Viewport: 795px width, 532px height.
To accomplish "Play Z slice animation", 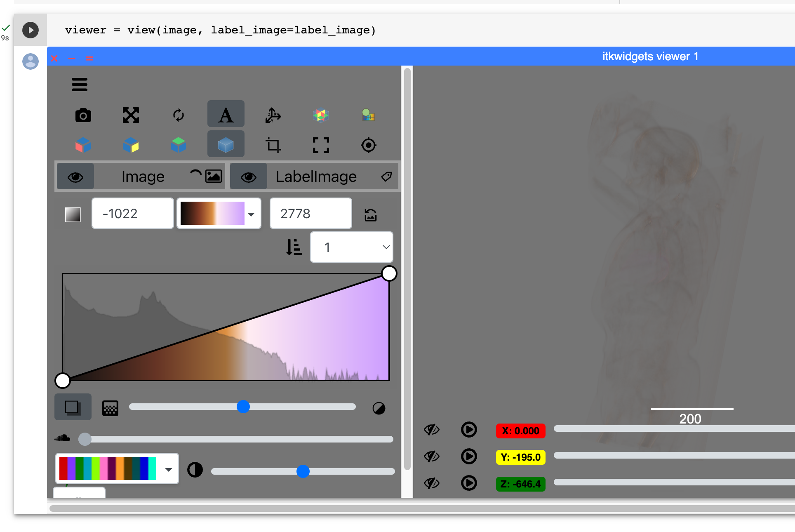I will coord(469,483).
